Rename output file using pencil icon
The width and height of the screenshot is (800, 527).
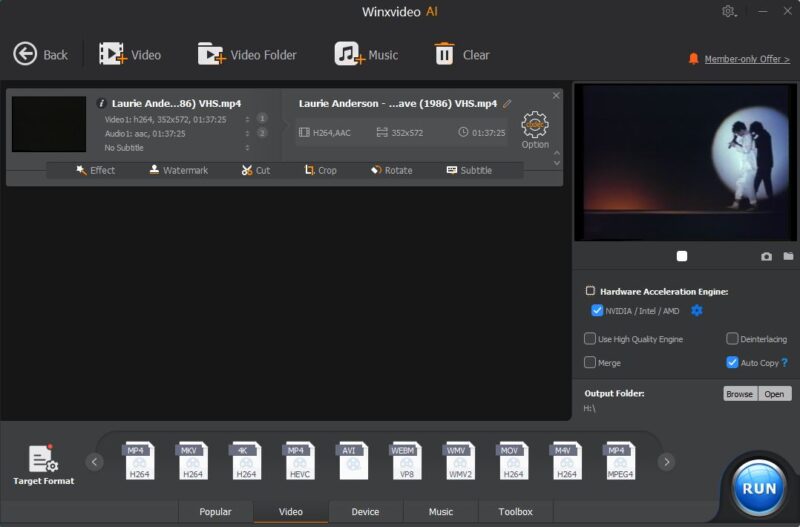pyautogui.click(x=507, y=104)
